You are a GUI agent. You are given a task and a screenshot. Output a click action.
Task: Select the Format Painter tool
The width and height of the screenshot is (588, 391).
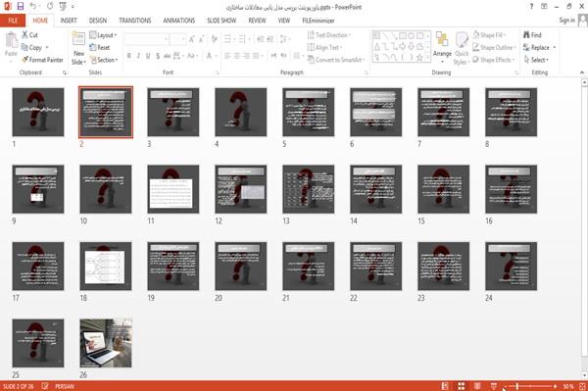pyautogui.click(x=42, y=60)
